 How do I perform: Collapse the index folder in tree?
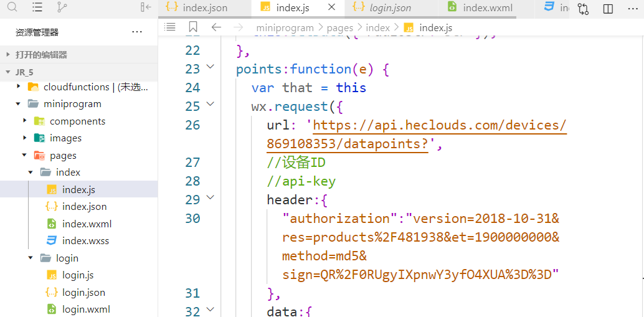pyautogui.click(x=31, y=172)
